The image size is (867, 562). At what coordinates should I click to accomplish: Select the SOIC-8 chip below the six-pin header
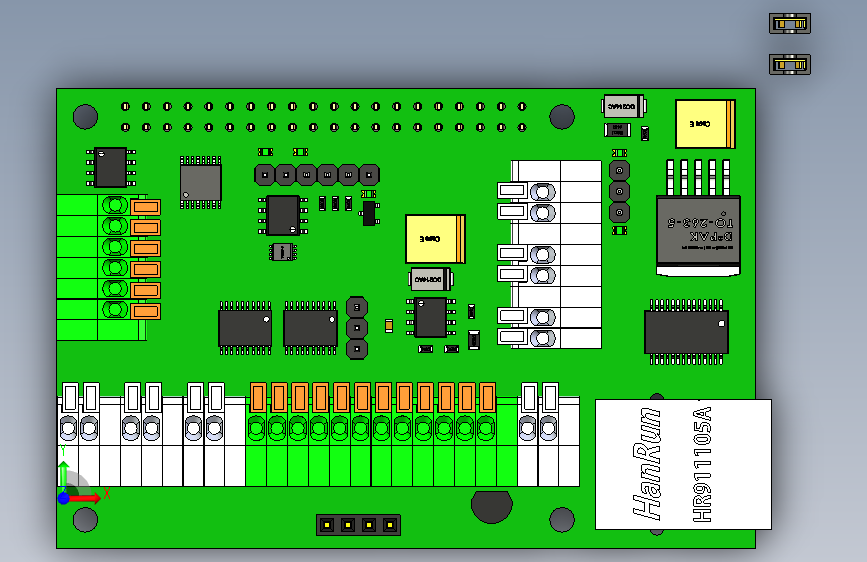283,215
